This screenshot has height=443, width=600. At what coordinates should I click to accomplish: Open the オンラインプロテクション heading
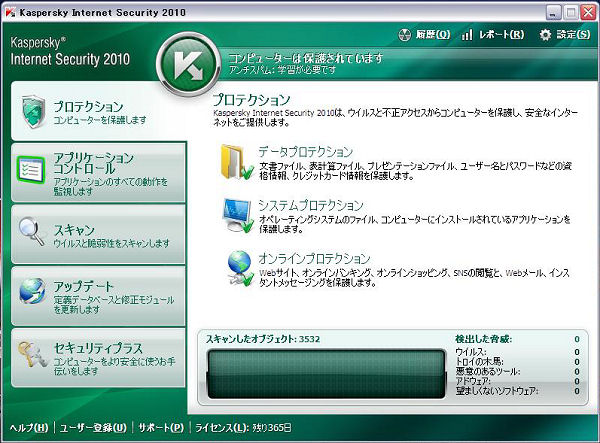tap(315, 259)
